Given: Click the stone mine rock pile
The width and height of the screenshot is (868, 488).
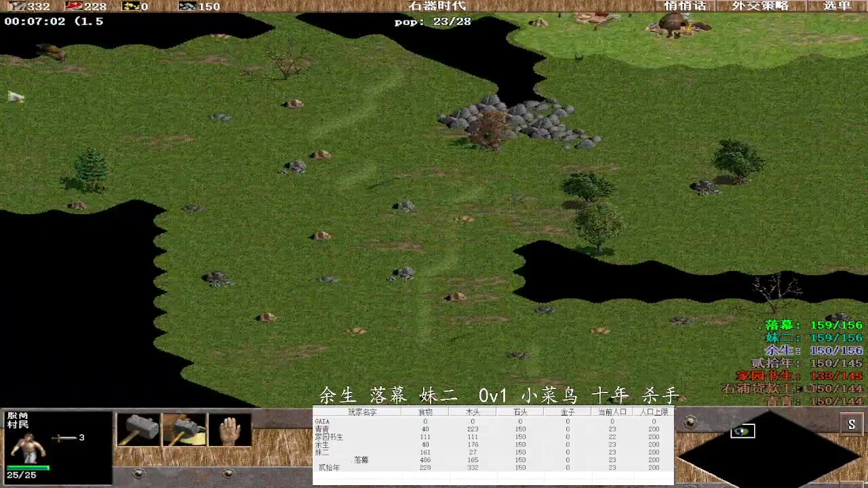Looking at the screenshot, I should click(519, 121).
